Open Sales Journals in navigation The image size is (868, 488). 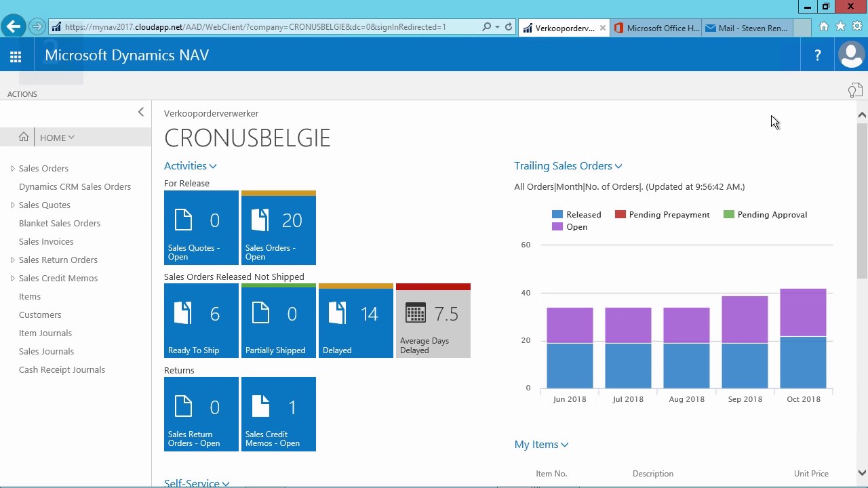click(x=46, y=351)
